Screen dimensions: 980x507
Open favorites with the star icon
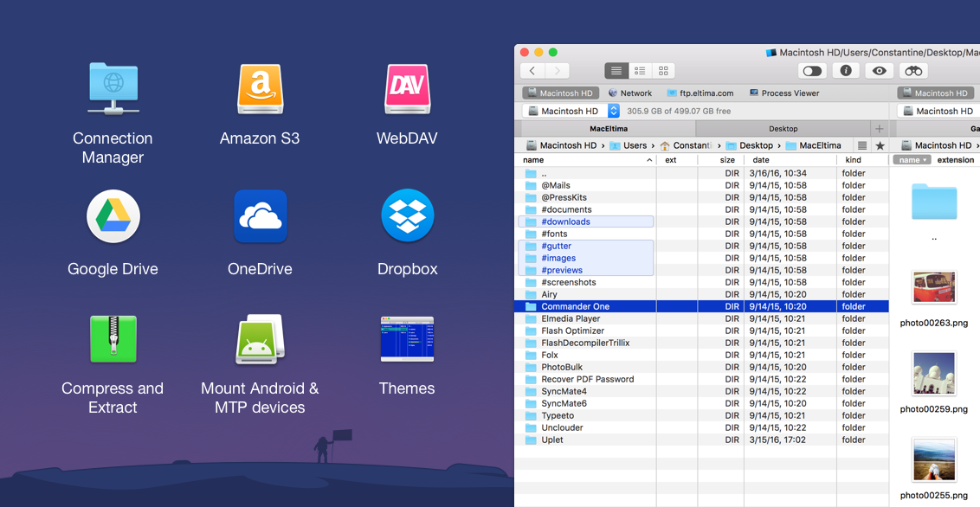click(880, 145)
